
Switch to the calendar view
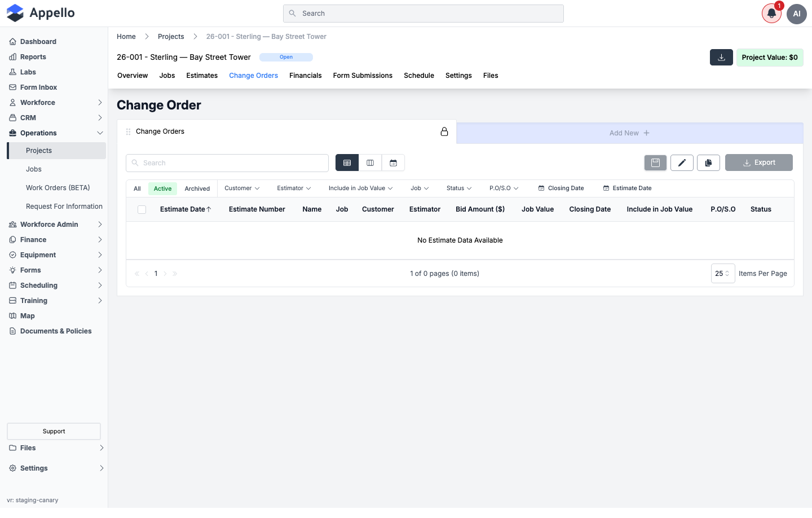393,163
